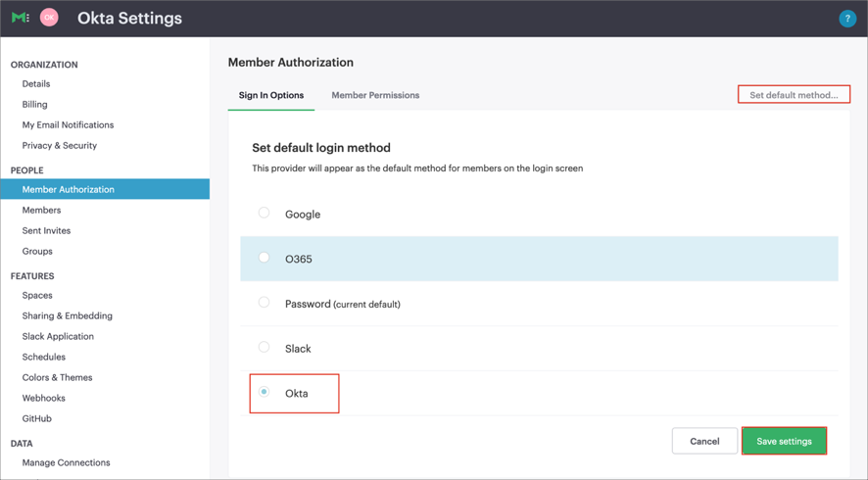The height and width of the screenshot is (480, 868).
Task: Select the Google radio button
Action: click(x=265, y=213)
